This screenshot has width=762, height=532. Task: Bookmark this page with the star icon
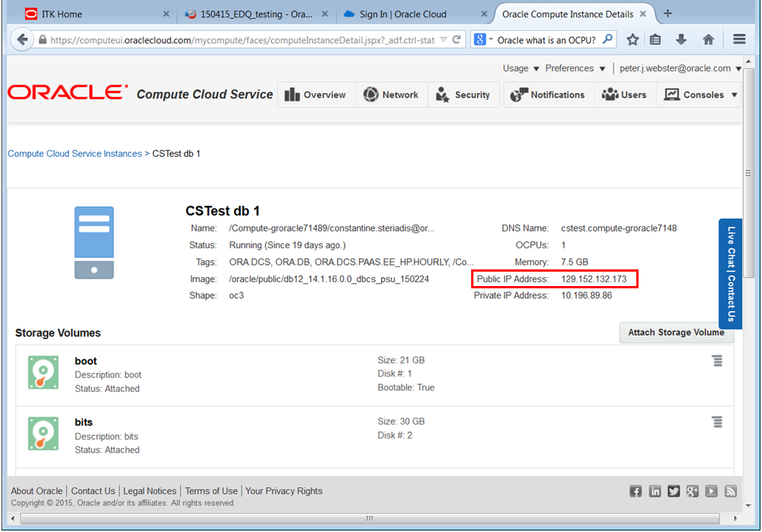click(632, 40)
